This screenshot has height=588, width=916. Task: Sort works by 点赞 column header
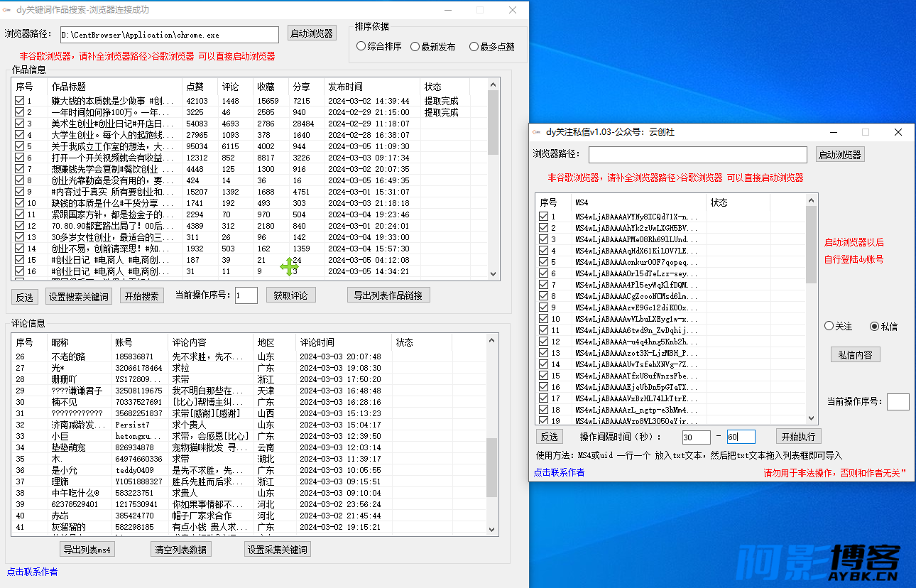pyautogui.click(x=200, y=87)
